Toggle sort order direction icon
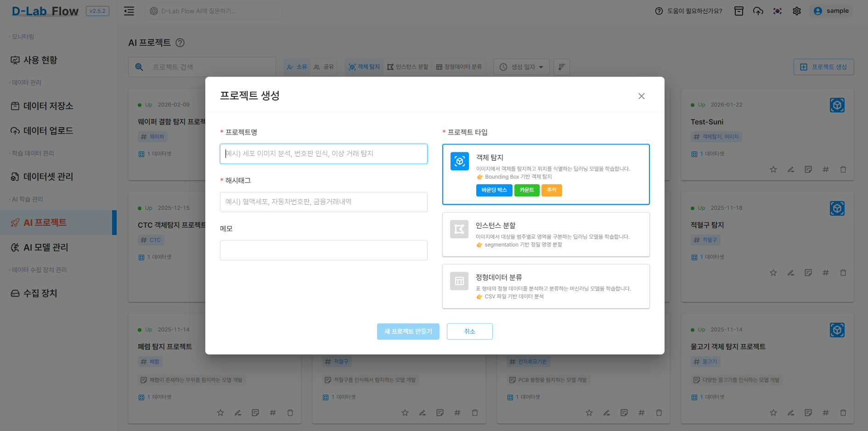868x431 pixels. coord(562,67)
